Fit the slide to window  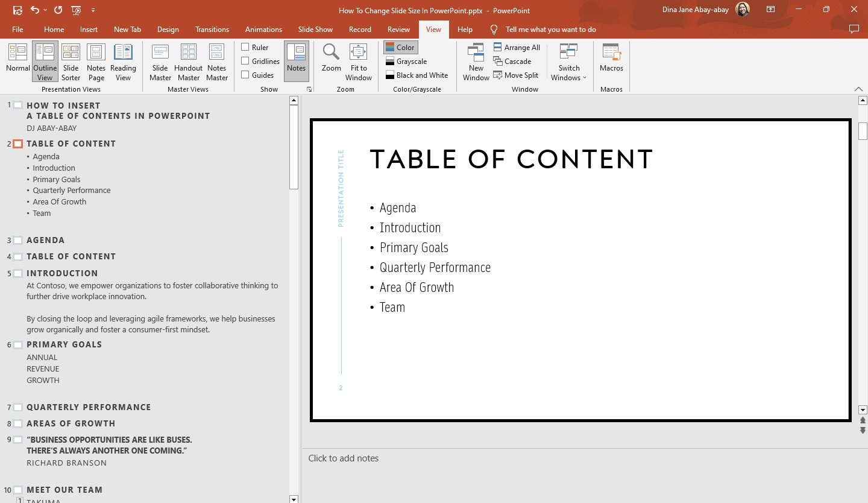(359, 60)
